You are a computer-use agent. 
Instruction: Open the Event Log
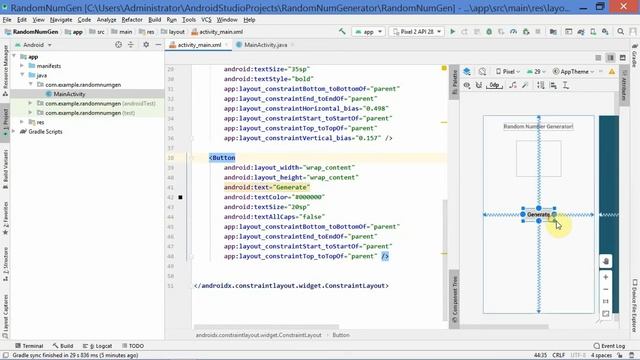[x=609, y=346]
